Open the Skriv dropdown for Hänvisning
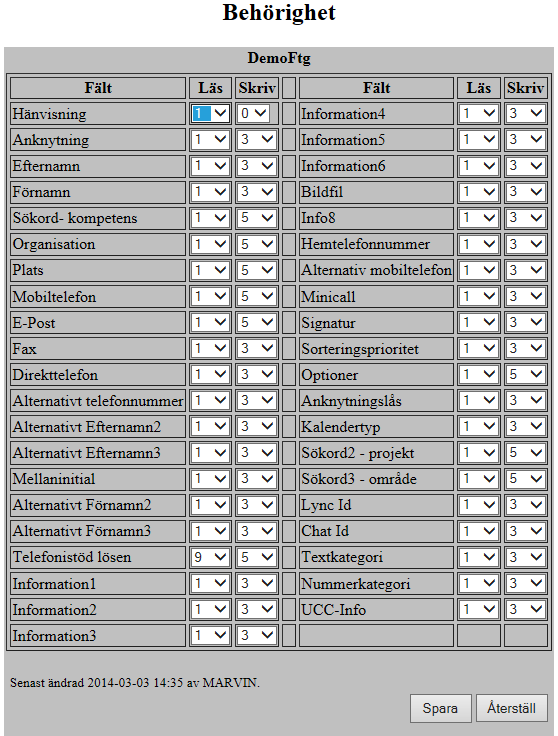The image size is (558, 736). click(253, 114)
